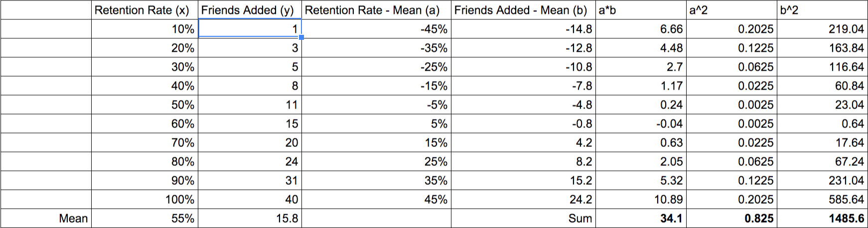868x228 pixels.
Task: Select the Retention Rate - Mean (a) header
Action: tap(376, 10)
